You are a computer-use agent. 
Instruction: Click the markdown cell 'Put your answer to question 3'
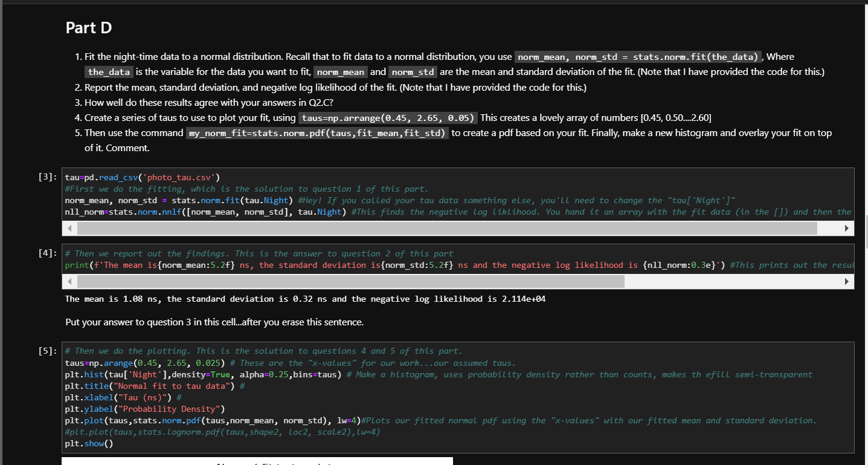pos(214,322)
